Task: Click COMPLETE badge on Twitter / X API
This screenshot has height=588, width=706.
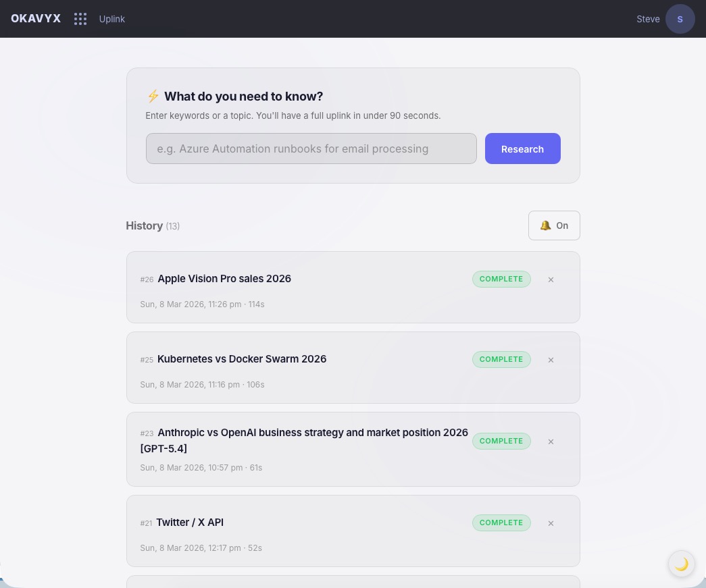Action: (x=501, y=523)
